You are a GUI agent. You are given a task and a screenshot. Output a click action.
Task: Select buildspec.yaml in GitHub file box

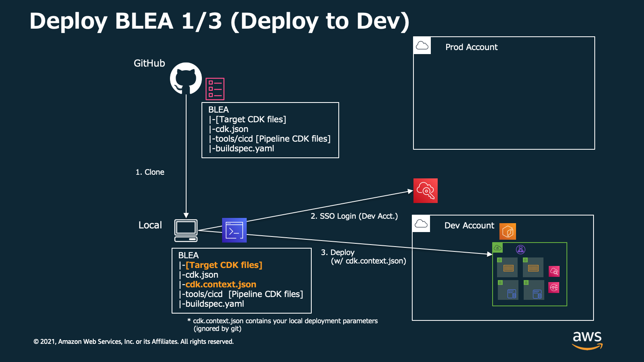pyautogui.click(x=245, y=149)
